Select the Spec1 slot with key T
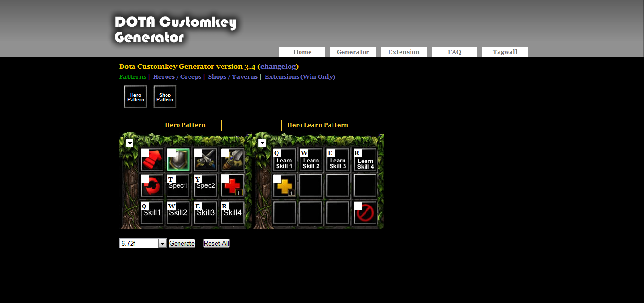 click(178, 186)
